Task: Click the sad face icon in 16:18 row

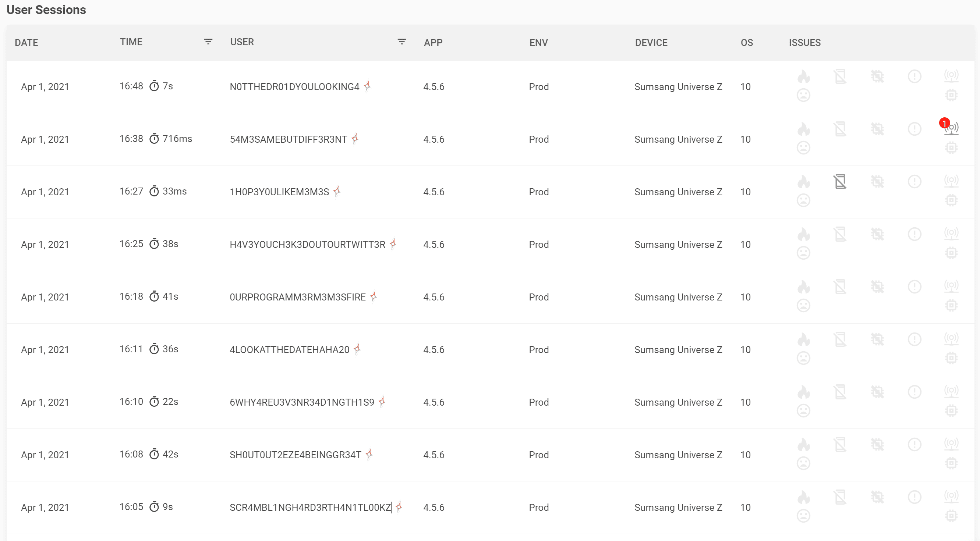Action: (803, 305)
